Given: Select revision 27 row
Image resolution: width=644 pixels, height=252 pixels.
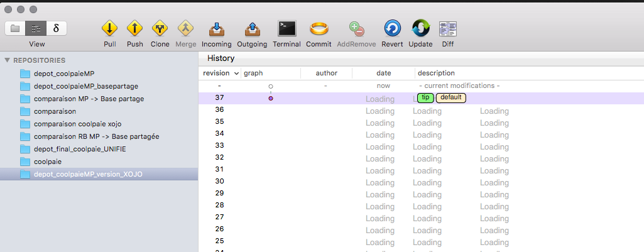Looking at the screenshot, I should point(421,217).
